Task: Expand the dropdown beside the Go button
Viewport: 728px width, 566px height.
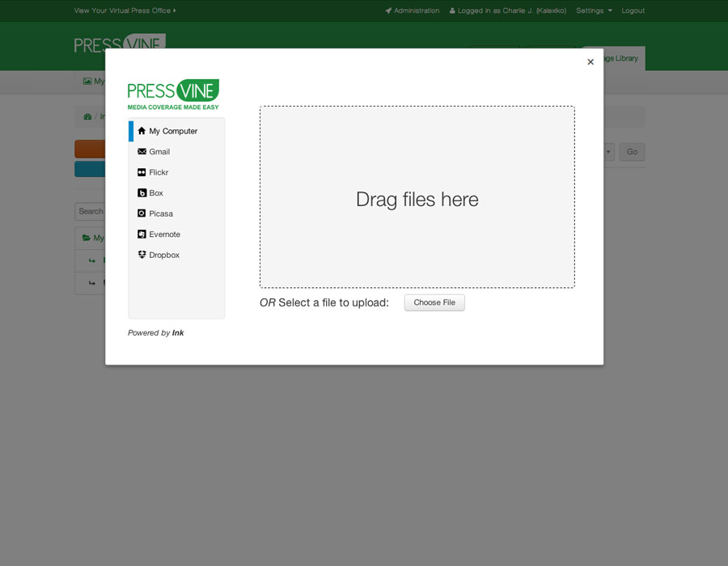Action: click(609, 151)
